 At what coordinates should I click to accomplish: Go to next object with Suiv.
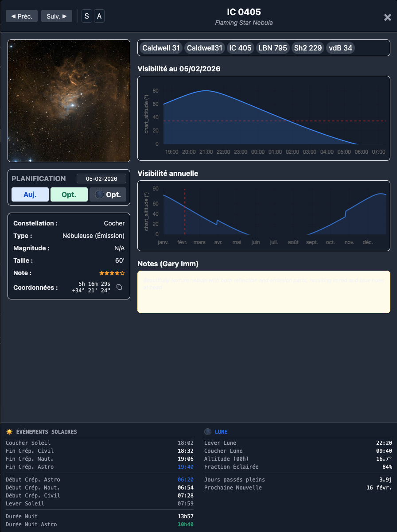coord(57,16)
